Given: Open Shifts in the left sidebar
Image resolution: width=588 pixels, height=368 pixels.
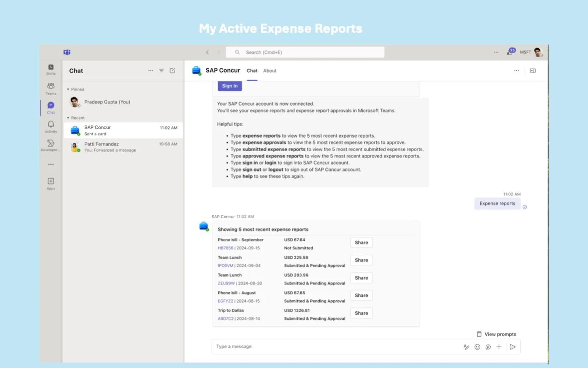Looking at the screenshot, I should [51, 69].
